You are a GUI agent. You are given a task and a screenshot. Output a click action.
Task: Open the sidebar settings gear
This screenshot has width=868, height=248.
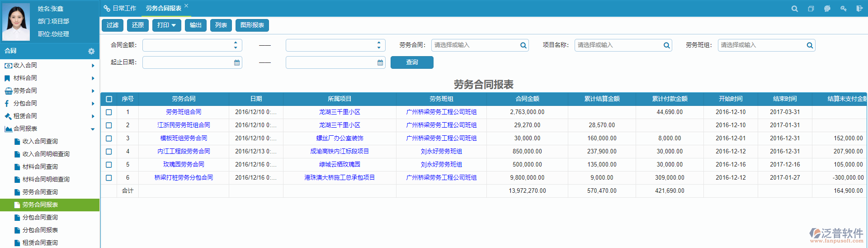pos(91,51)
